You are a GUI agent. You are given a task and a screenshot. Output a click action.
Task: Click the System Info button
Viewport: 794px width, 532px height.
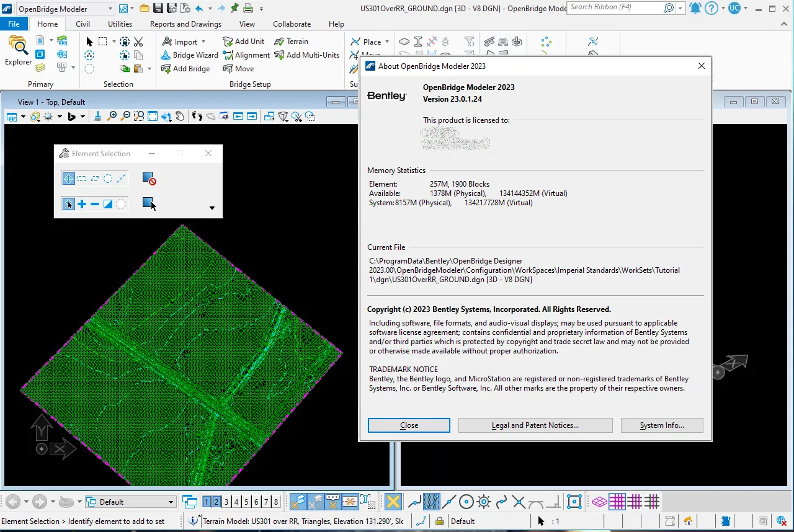tap(662, 425)
